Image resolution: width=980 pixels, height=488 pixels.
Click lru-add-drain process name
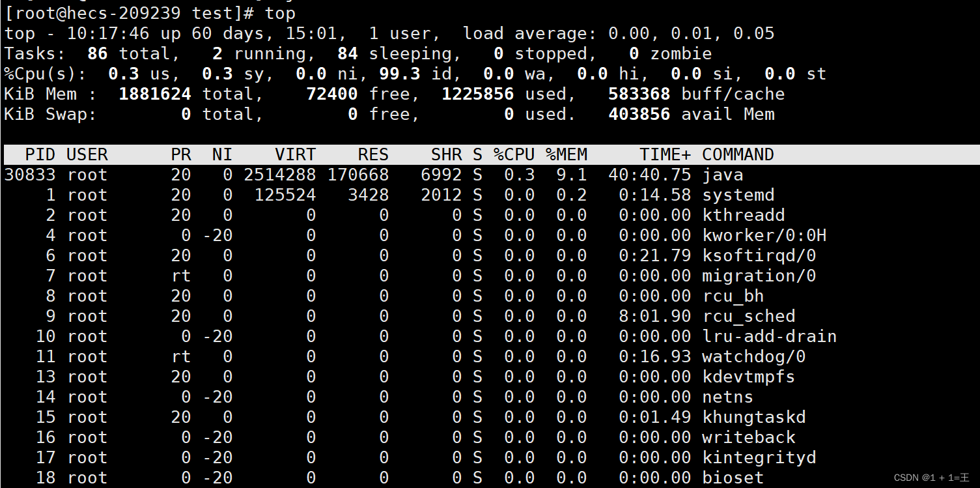[x=769, y=337]
